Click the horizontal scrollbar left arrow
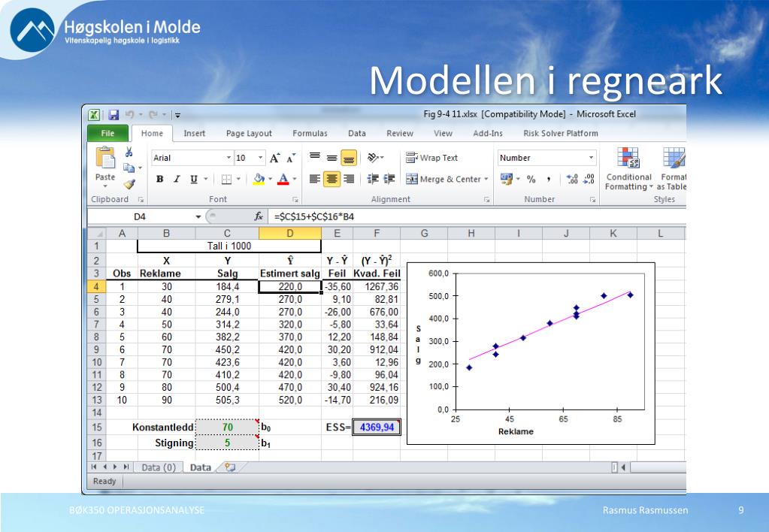This screenshot has width=769, height=532. [x=623, y=467]
